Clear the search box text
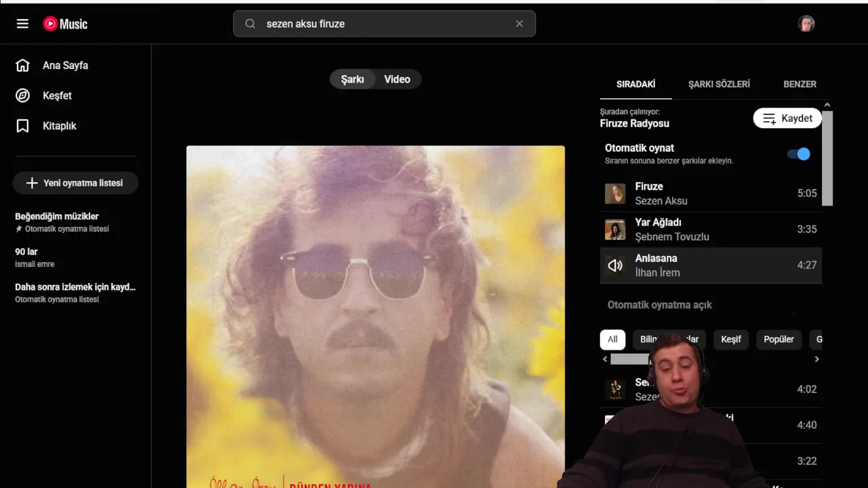Viewport: 868px width, 488px height. 519,24
